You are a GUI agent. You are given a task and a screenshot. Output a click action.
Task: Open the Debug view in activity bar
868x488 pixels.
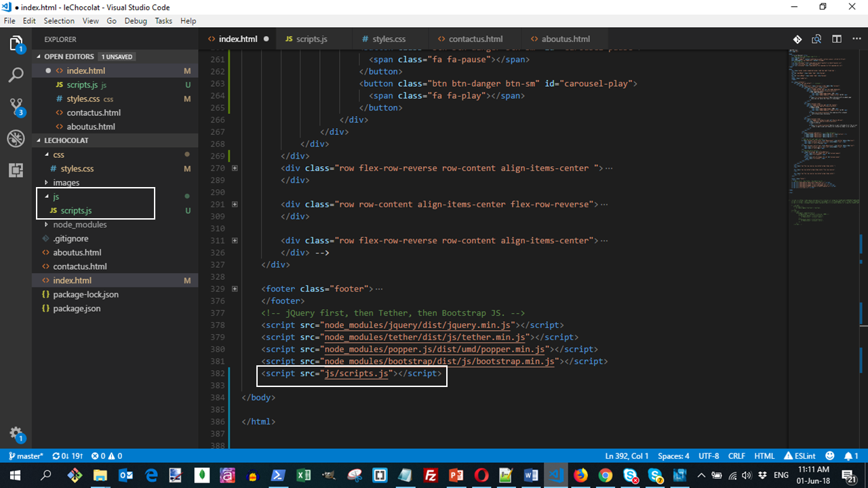16,138
